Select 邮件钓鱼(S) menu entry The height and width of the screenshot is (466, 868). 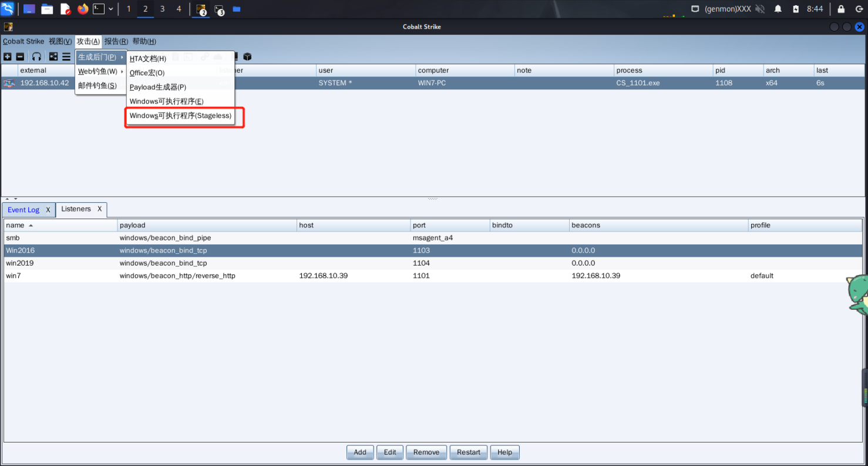click(x=101, y=86)
